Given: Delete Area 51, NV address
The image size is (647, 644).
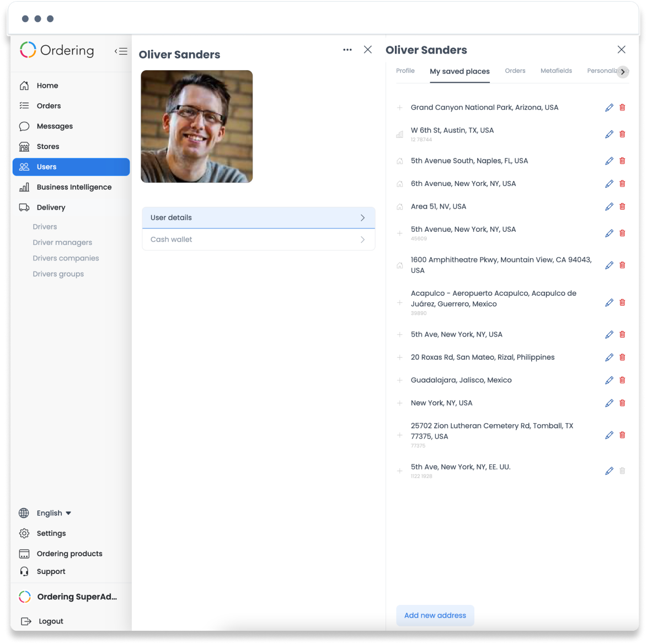Looking at the screenshot, I should 622,206.
